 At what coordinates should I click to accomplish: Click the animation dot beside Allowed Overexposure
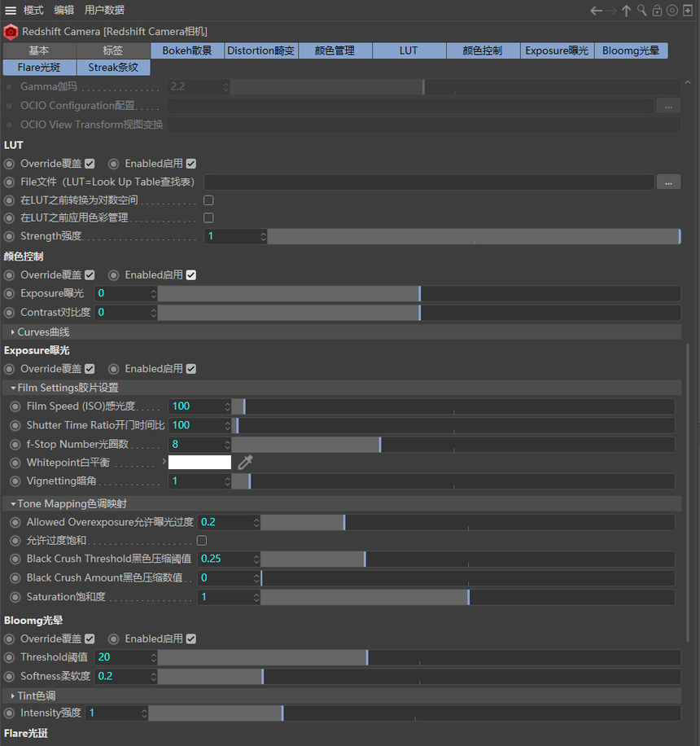(15, 522)
